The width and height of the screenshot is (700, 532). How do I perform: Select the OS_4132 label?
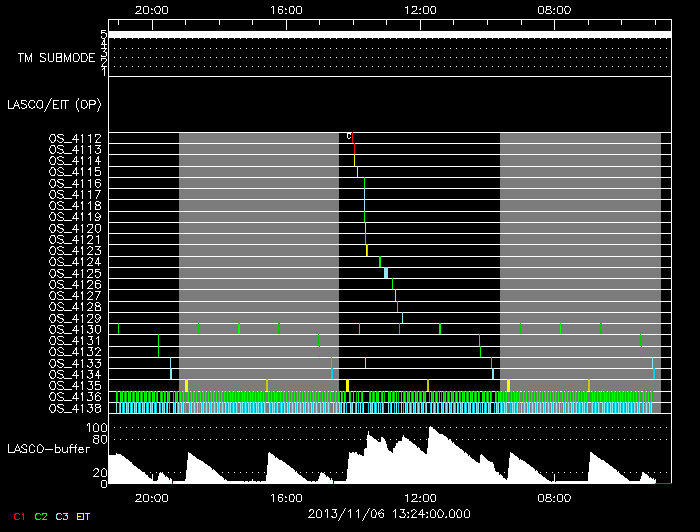[x=75, y=352]
